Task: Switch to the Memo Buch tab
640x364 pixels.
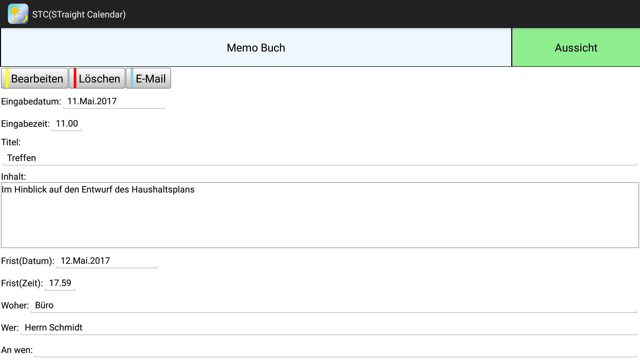Action: coord(256,47)
